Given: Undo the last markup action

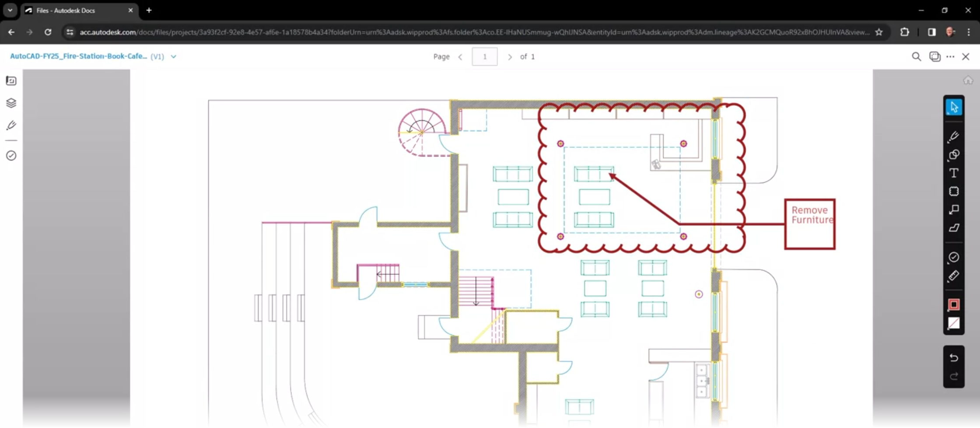Looking at the screenshot, I should pyautogui.click(x=954, y=357).
